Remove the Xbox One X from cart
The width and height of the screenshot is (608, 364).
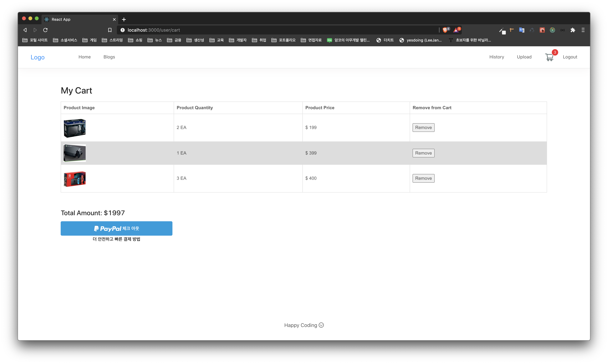coord(423,153)
